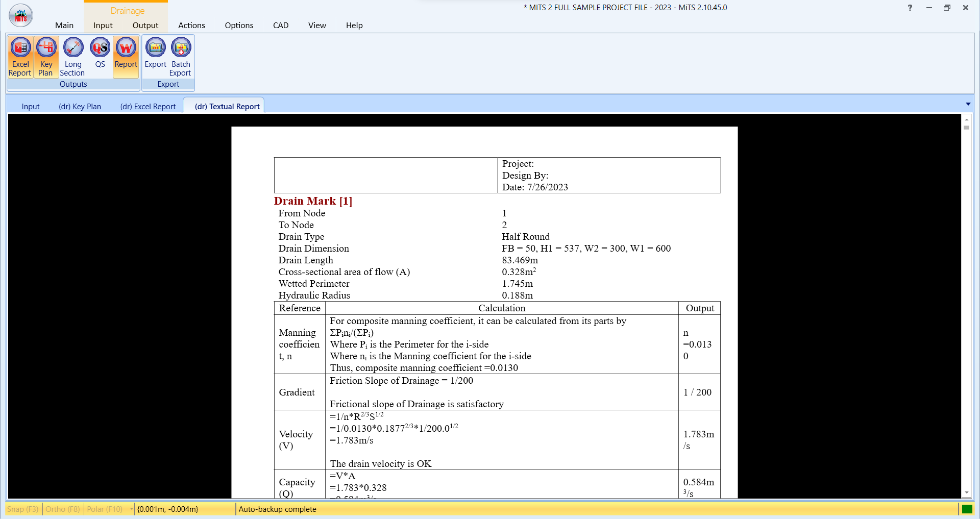The image size is (980, 519).
Task: Click the scrollbar down arrow in report
Action: point(966,493)
